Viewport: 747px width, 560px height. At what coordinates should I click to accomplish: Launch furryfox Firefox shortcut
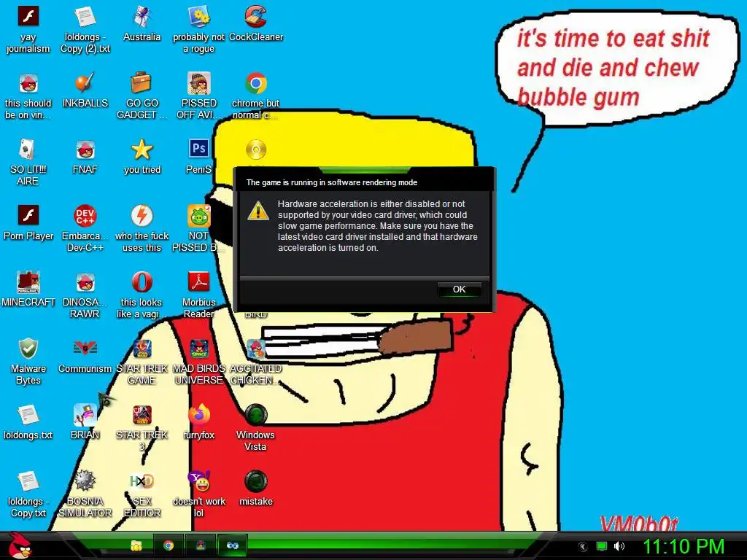pyautogui.click(x=198, y=415)
